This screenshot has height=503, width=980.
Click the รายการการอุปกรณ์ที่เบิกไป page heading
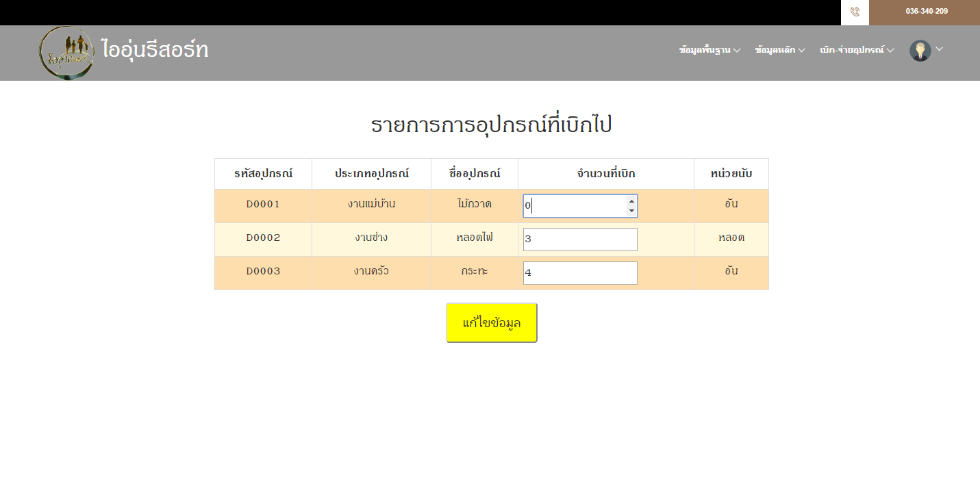coord(491,125)
